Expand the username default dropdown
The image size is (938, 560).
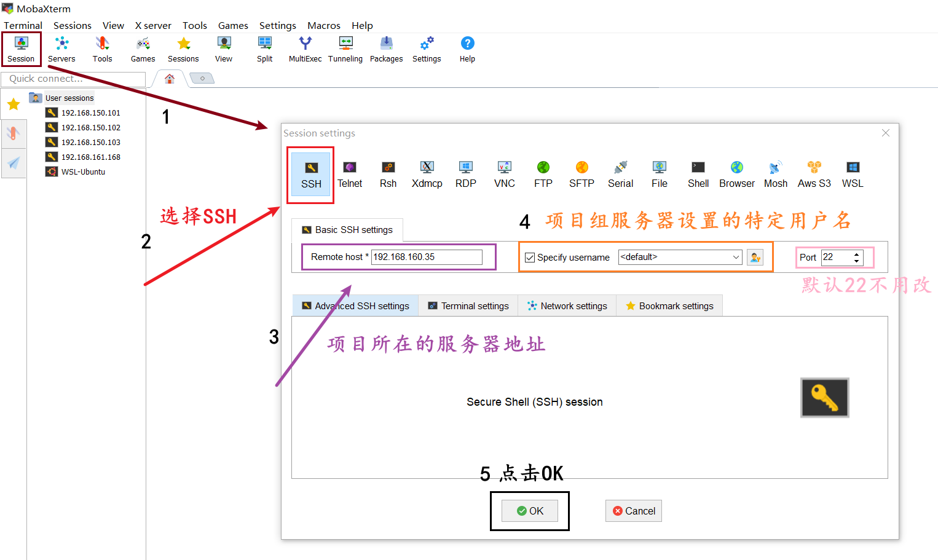pos(736,257)
